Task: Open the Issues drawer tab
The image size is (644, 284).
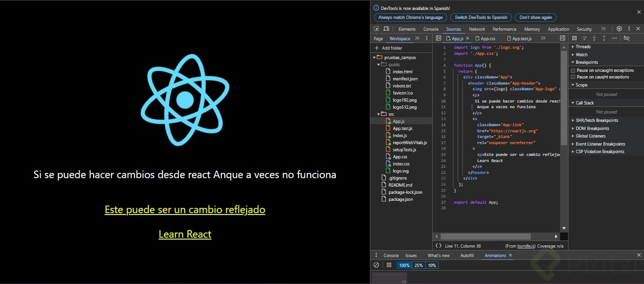Action: tap(411, 256)
